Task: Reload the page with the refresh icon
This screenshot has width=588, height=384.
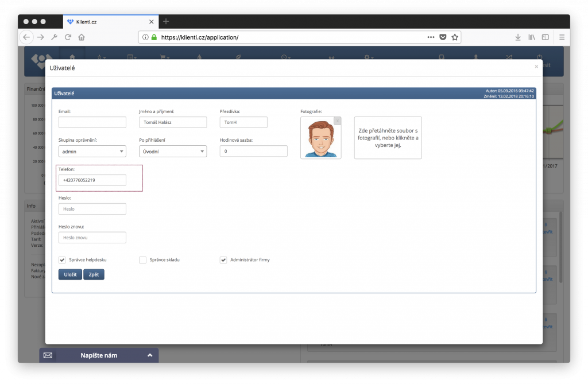Action: click(68, 37)
